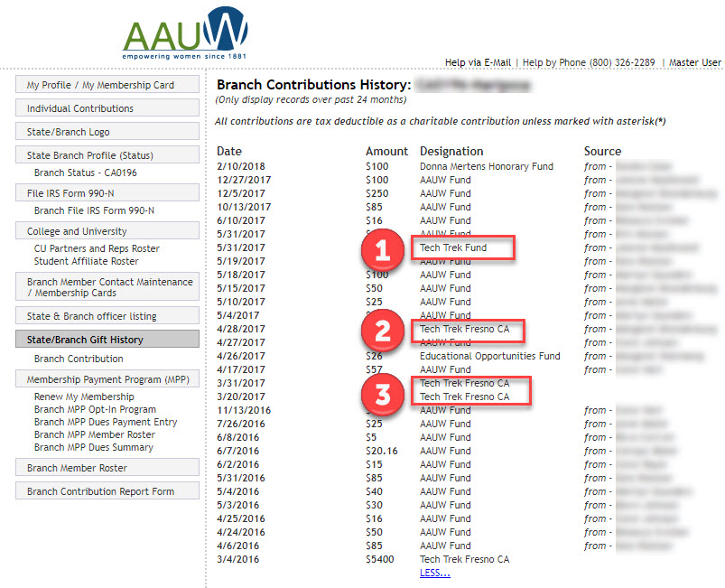
Task: Click the $85 amount on 10/13/2017
Action: [374, 207]
